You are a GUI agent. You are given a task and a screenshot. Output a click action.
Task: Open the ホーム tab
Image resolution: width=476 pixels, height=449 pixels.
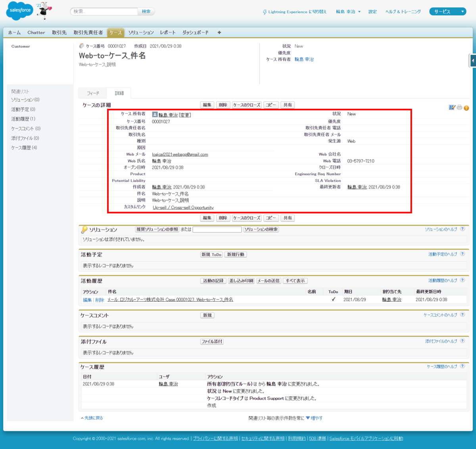pos(14,33)
